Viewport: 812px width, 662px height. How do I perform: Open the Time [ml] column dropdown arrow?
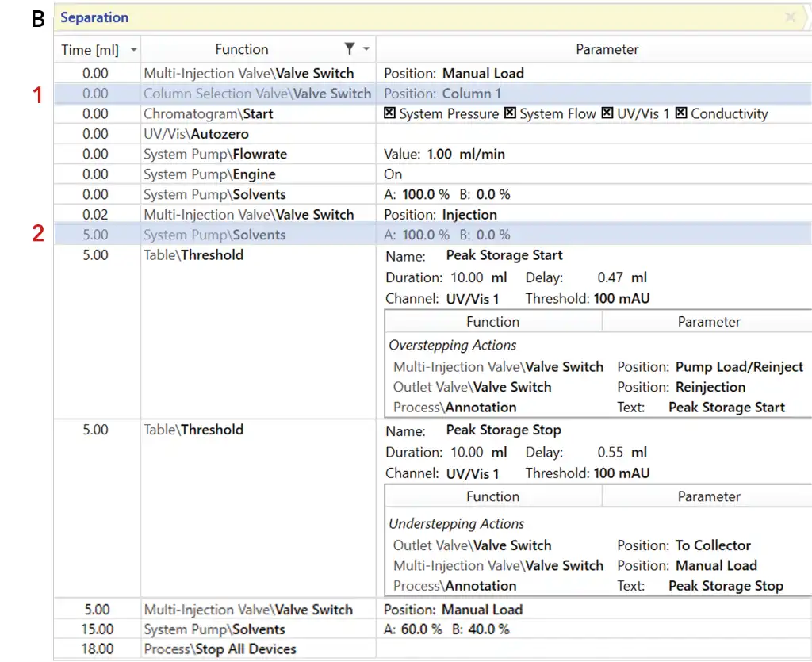pos(133,50)
